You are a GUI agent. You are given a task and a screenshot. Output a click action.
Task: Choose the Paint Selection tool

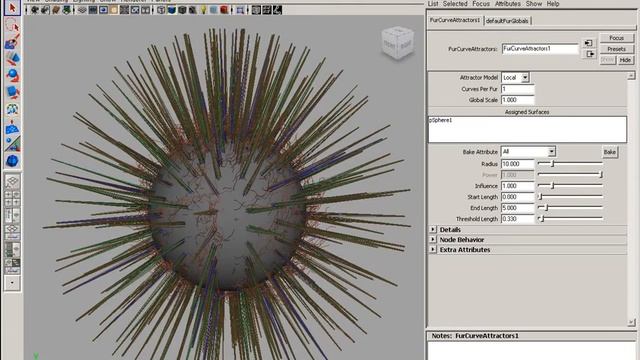[x=12, y=42]
